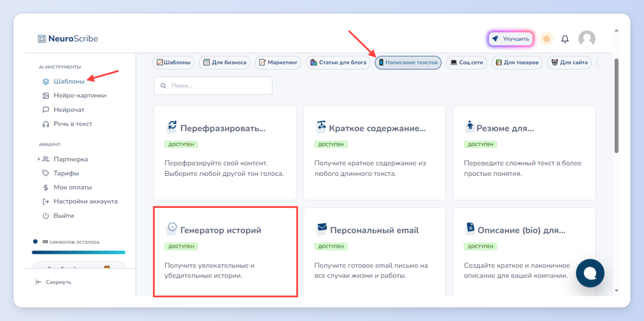Click the headphones icon beside Речь в текст

(46, 124)
